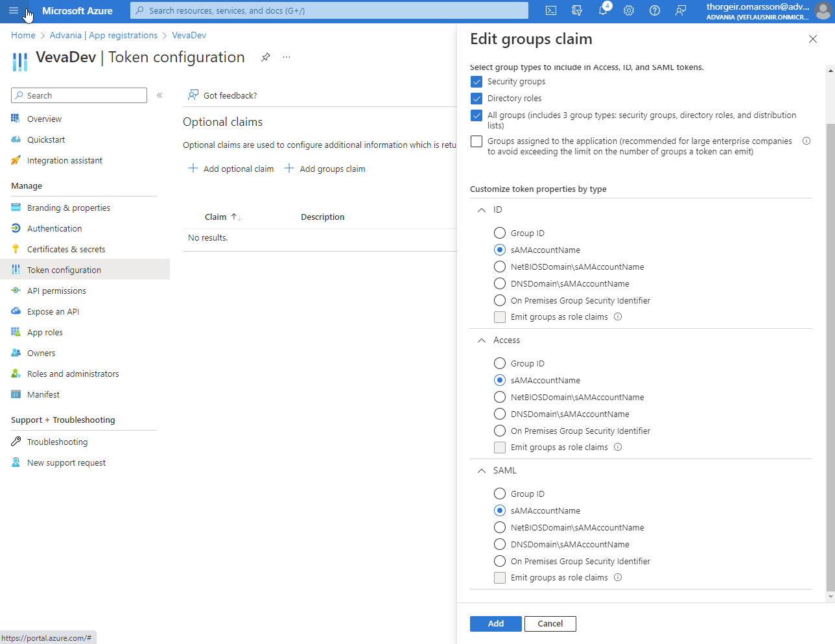Open the more options ellipsis beside the title
Screen dimensions: 835x644
tap(287, 57)
